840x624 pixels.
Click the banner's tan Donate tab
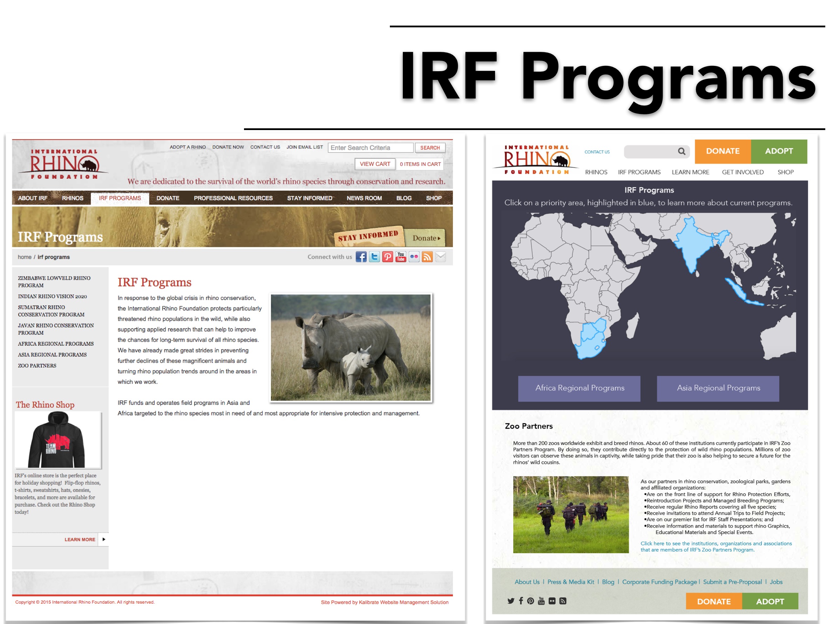pos(426,238)
